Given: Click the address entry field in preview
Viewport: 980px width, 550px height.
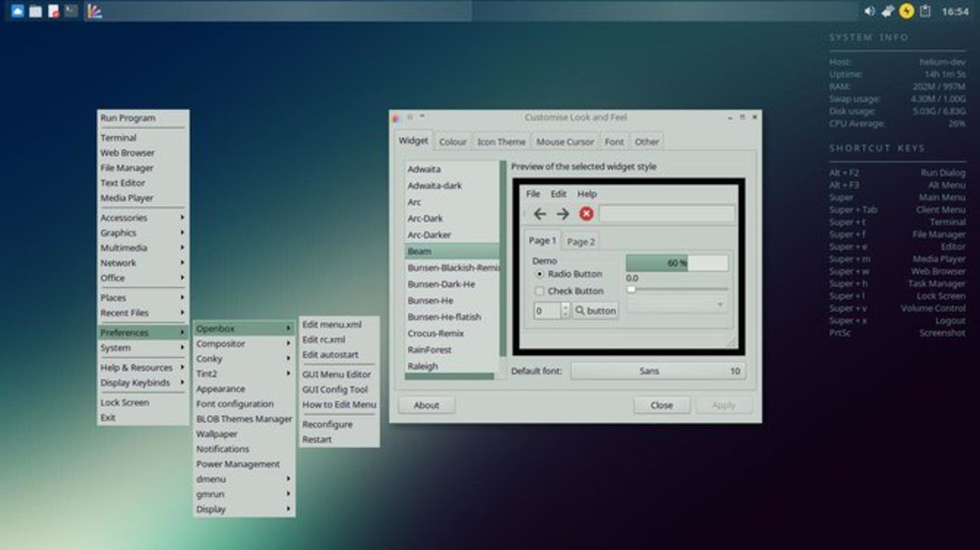Looking at the screenshot, I should click(x=667, y=214).
